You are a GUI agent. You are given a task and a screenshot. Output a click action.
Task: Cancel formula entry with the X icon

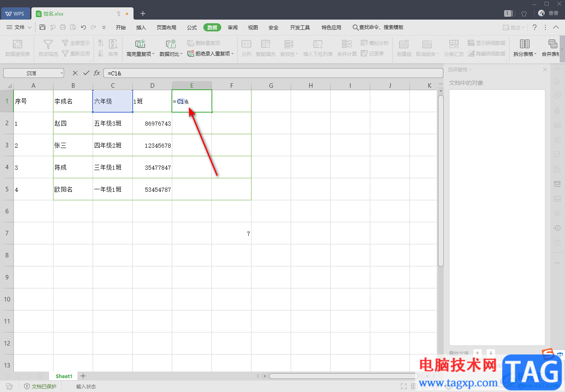pos(75,73)
